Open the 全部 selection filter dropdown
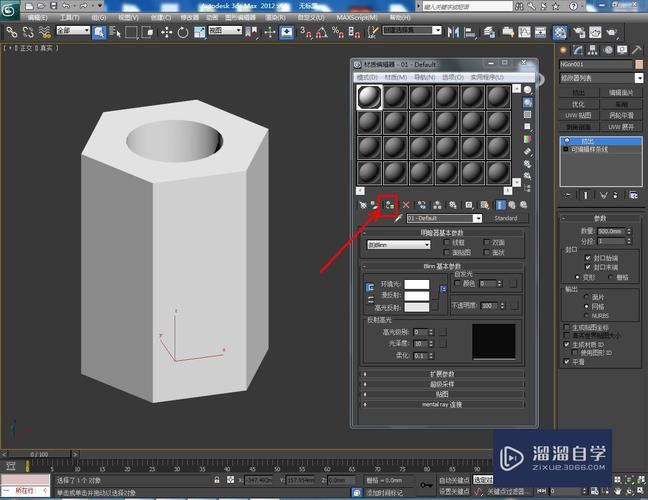This screenshot has width=648, height=500. (x=73, y=30)
